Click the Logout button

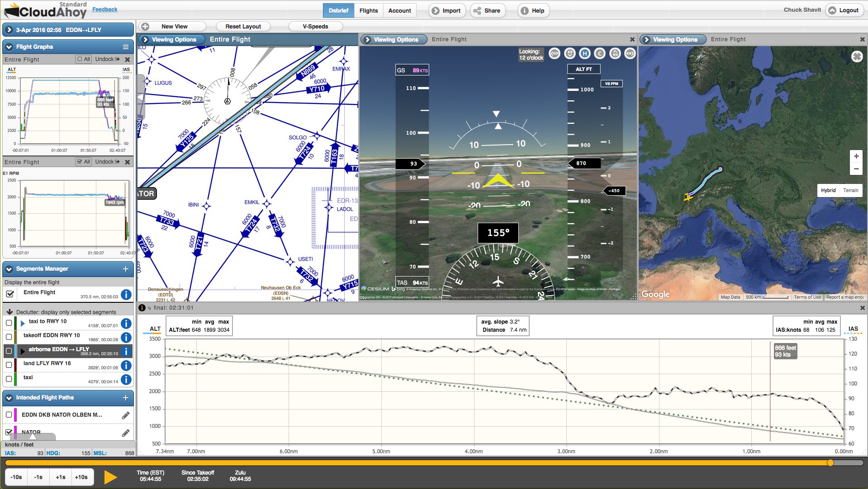pyautogui.click(x=844, y=10)
